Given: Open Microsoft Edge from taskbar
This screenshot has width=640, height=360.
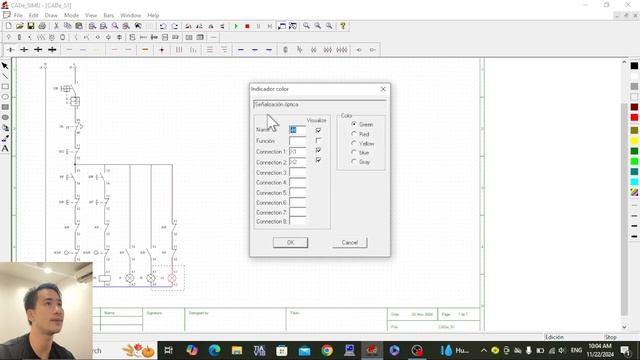Looking at the screenshot, I should click(214, 351).
